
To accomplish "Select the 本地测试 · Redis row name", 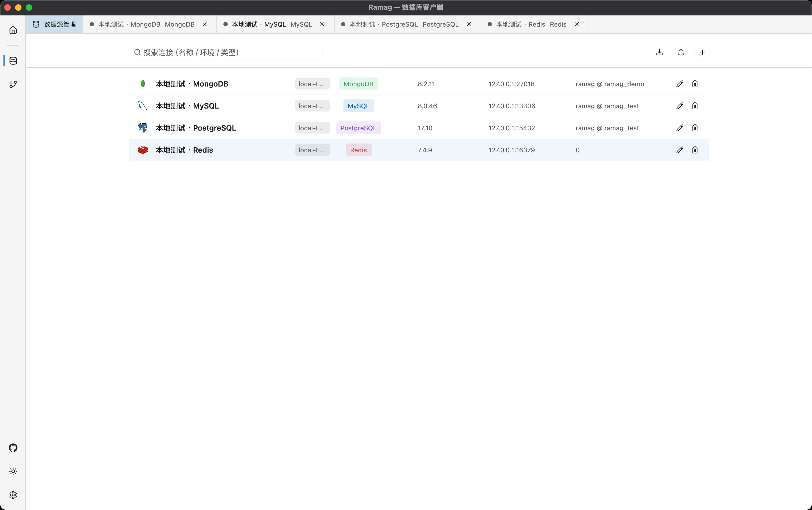I will coord(184,150).
